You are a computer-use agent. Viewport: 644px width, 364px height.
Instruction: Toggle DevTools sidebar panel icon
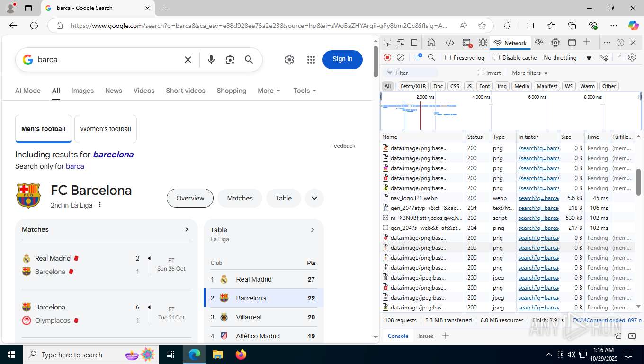[414, 43]
